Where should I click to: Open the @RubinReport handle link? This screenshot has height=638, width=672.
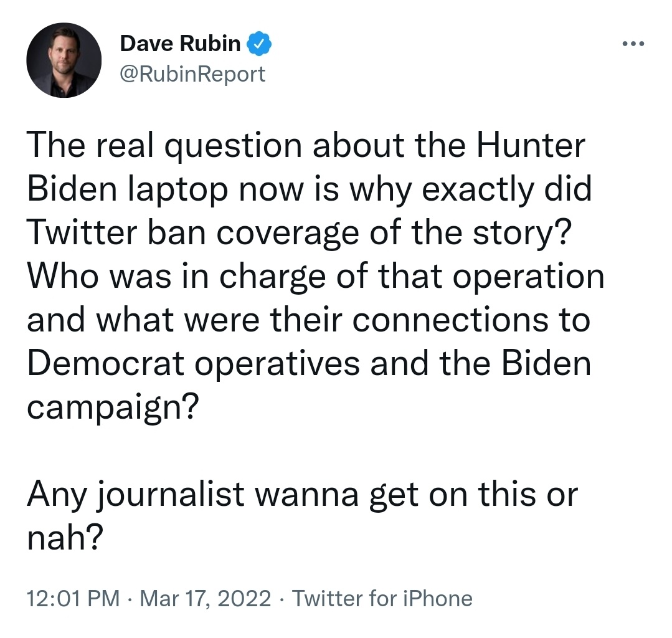point(192,75)
